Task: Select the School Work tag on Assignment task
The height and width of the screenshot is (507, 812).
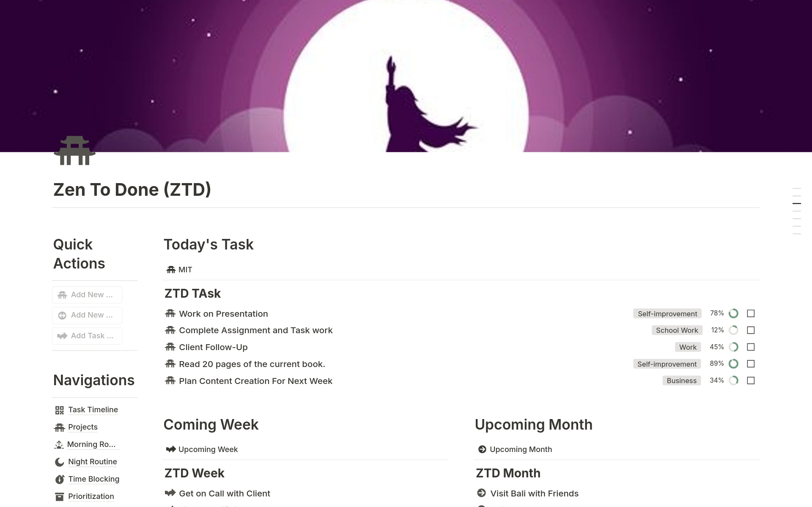Action: (x=676, y=330)
